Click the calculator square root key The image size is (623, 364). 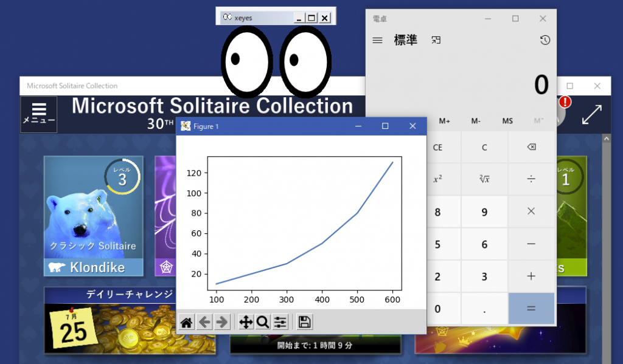(x=484, y=179)
